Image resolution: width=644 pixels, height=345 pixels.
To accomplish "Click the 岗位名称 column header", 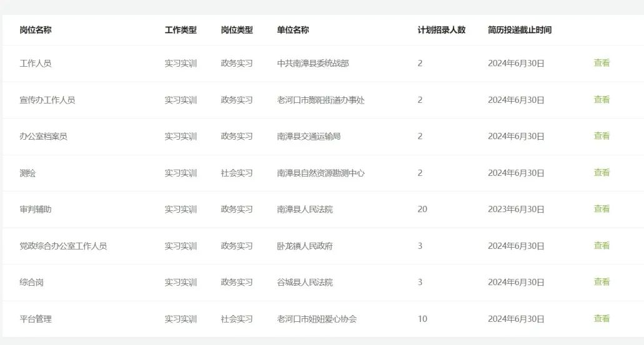I will (36, 30).
